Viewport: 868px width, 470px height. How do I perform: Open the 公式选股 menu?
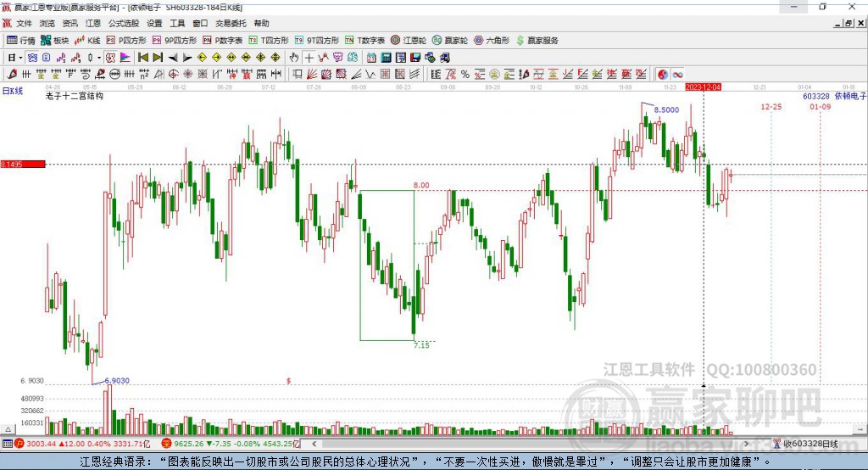point(124,23)
